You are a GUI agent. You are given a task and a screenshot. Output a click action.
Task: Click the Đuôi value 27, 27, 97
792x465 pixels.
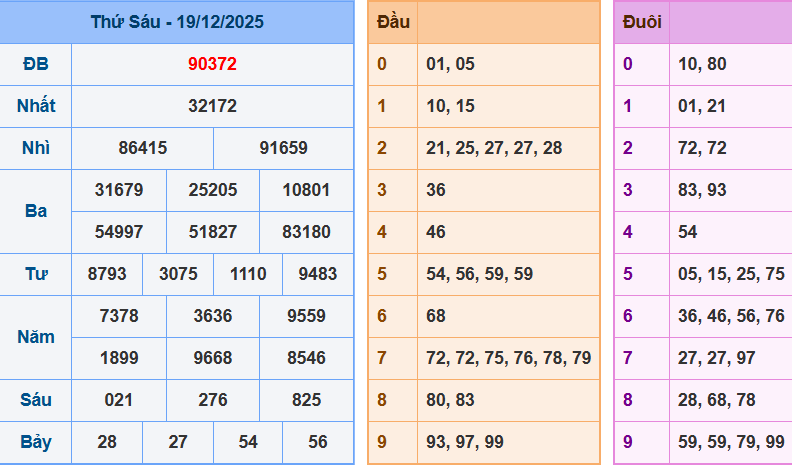[x=717, y=358]
